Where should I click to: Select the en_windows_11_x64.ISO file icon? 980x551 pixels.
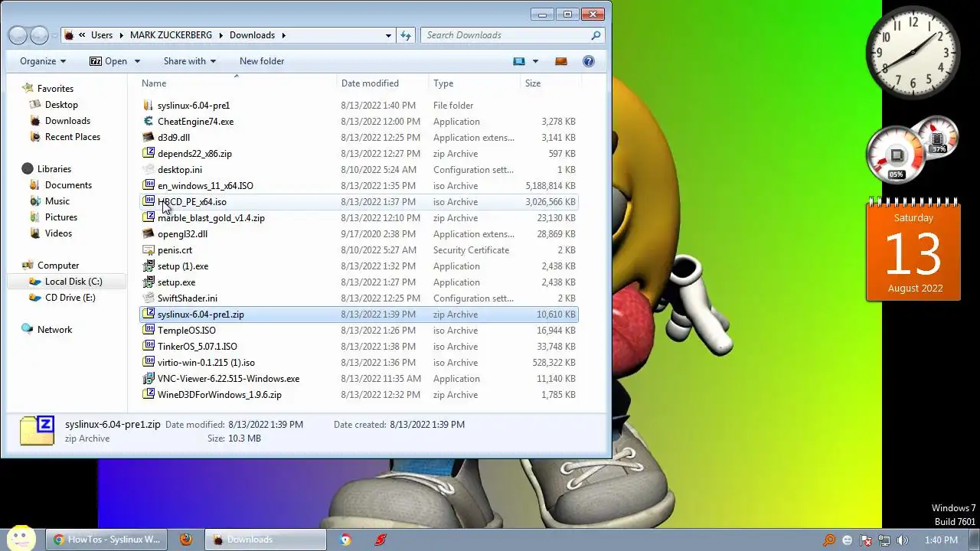(x=149, y=186)
